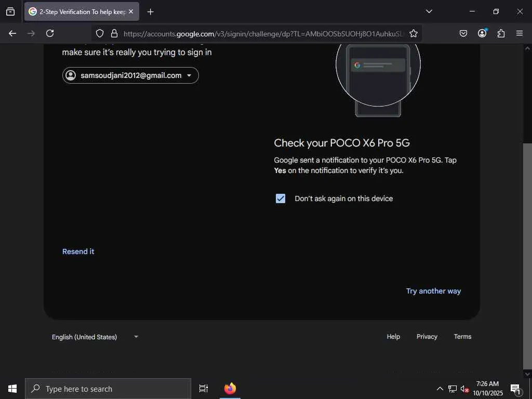Viewport: 532px width, 399px height.
Task: Open clock showing 7:26 AM
Action: click(487, 389)
